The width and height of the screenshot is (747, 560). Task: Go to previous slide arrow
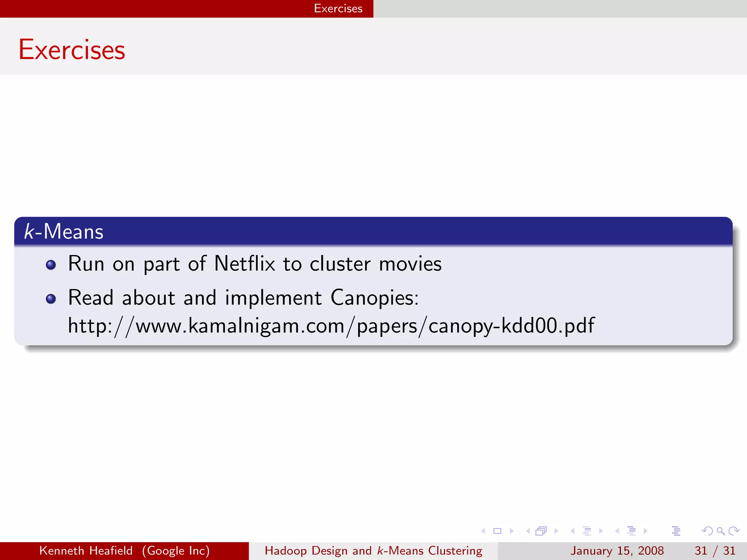click(484, 531)
